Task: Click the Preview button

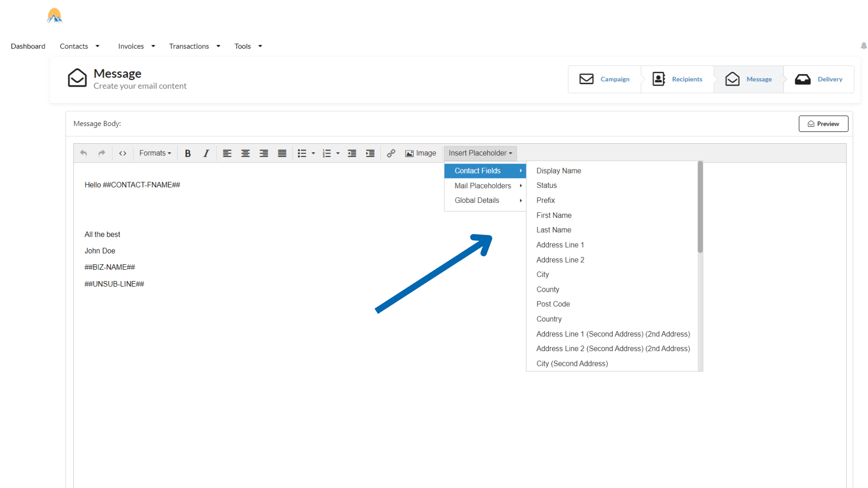Action: click(x=823, y=124)
